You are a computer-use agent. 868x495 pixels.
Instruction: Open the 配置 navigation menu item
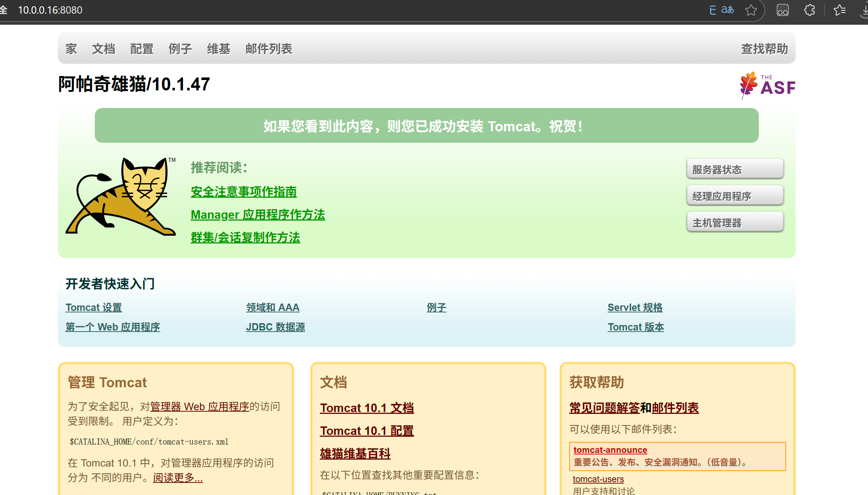pyautogui.click(x=142, y=49)
